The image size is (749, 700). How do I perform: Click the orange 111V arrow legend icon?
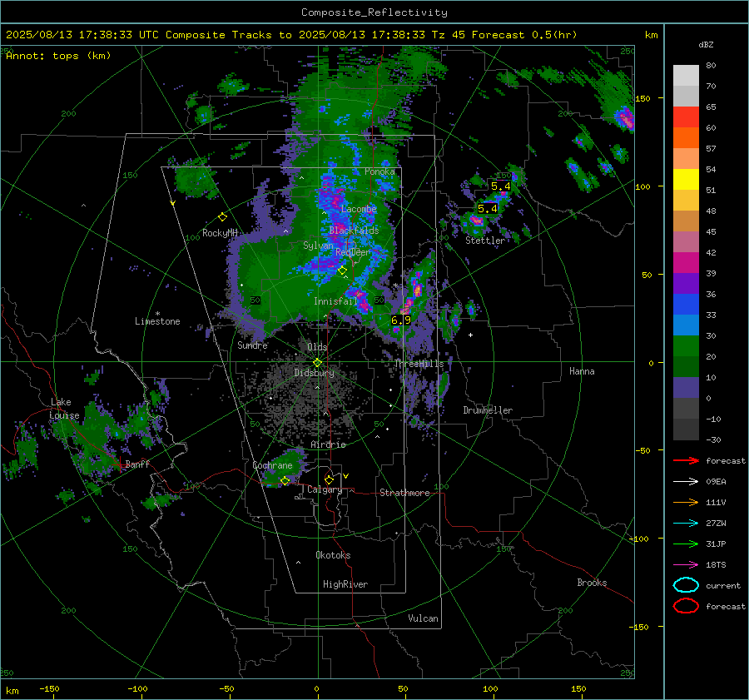tap(686, 502)
